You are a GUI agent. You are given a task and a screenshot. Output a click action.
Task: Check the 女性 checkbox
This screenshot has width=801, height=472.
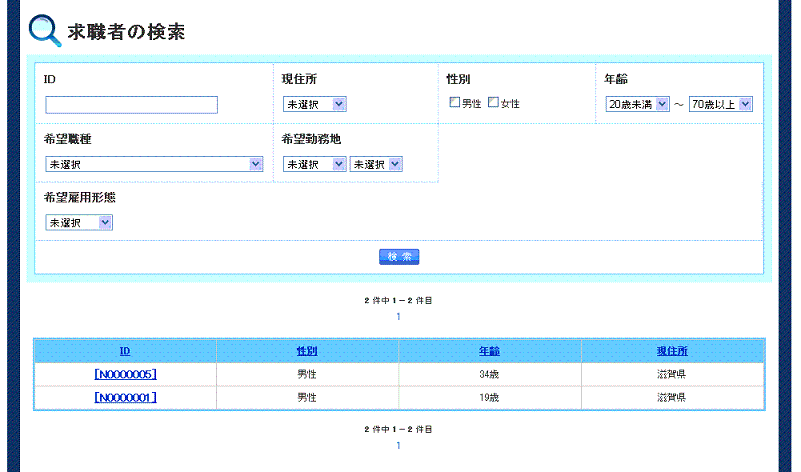tap(493, 103)
